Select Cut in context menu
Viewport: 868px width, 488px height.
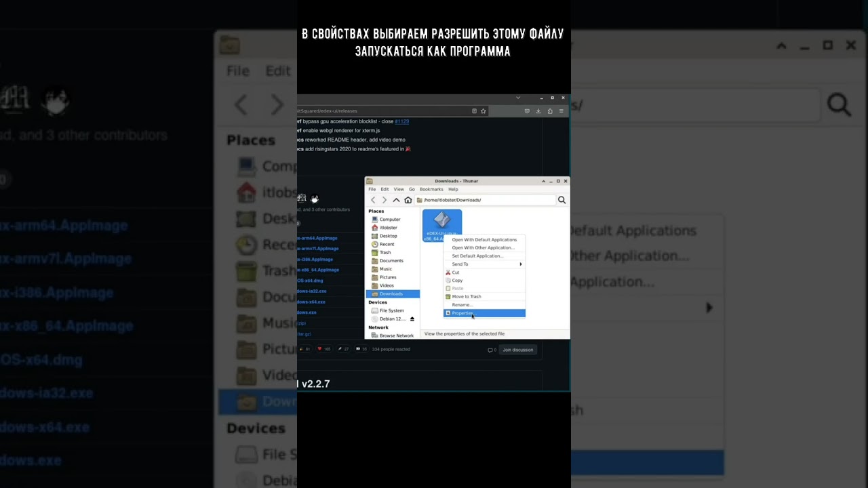[x=484, y=272]
